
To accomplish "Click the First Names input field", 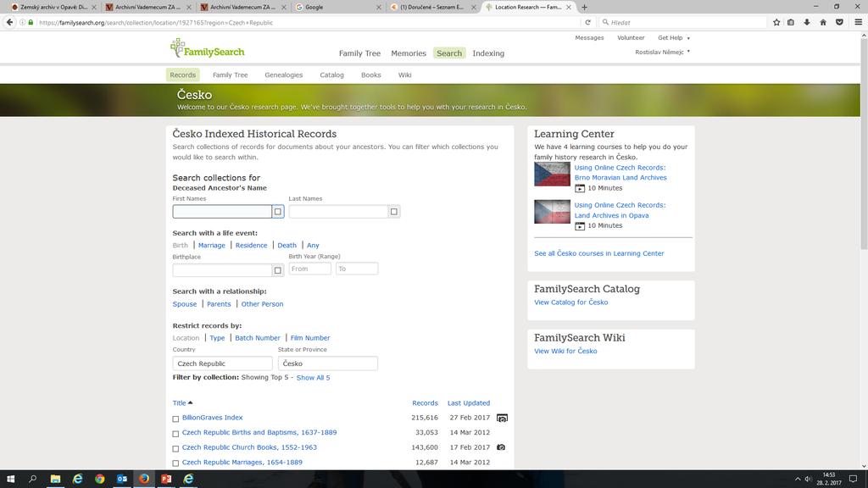I will point(222,211).
